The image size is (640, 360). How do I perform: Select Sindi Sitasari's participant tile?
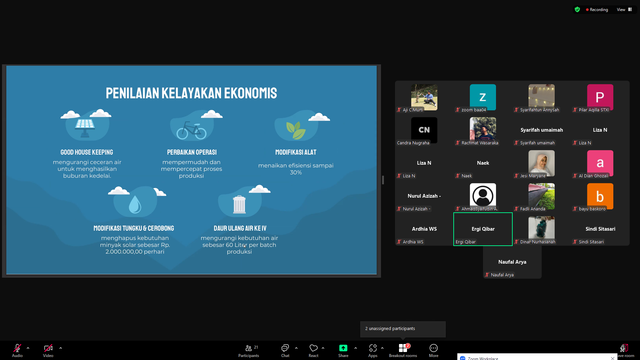(x=600, y=229)
